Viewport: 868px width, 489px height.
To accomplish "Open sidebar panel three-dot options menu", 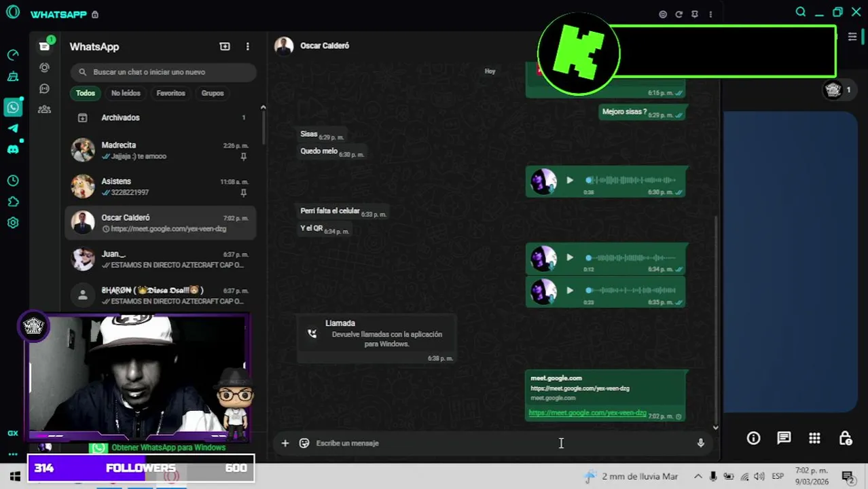I will pyautogui.click(x=711, y=14).
